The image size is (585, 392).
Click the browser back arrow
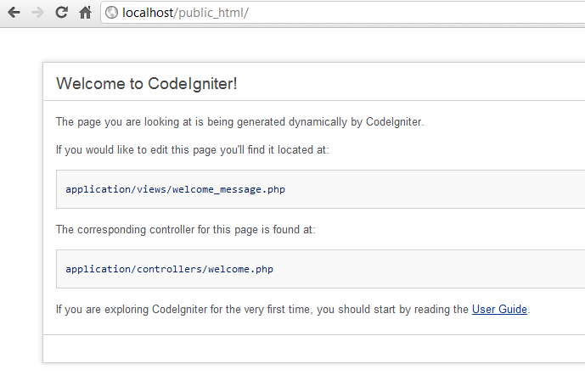(x=14, y=13)
